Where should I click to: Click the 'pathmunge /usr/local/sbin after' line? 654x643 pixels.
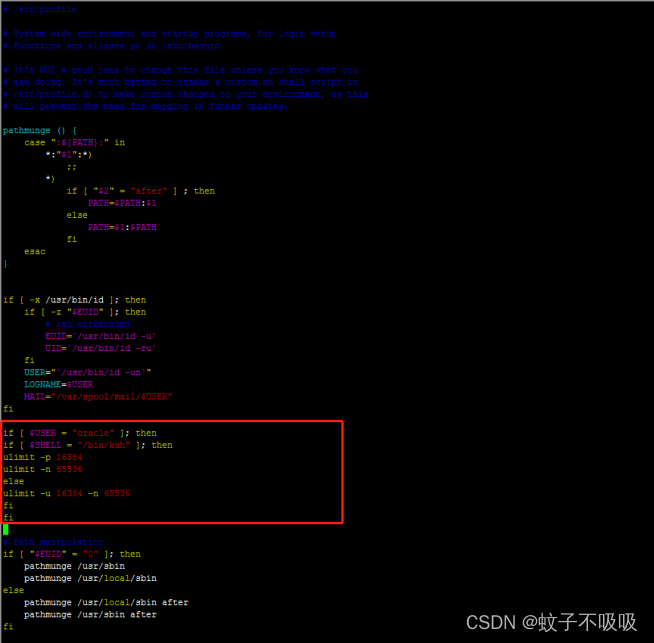click(106, 602)
